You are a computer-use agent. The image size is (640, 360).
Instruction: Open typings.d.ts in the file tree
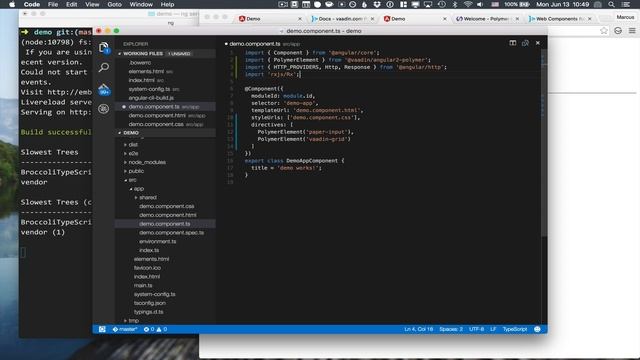point(149,312)
